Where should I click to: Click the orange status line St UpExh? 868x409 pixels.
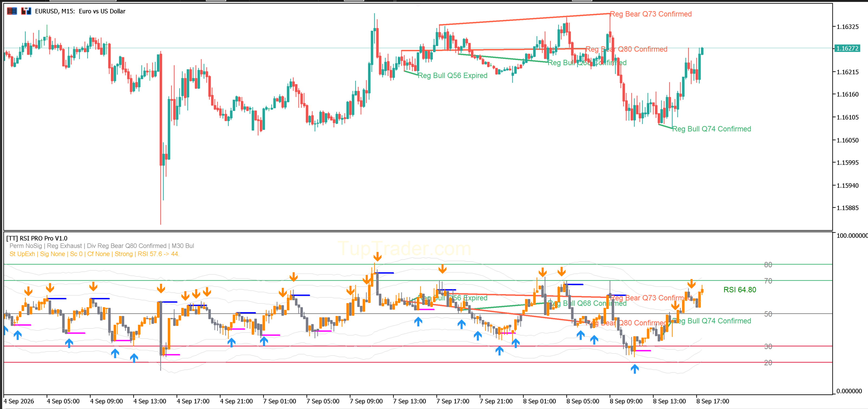tap(94, 254)
